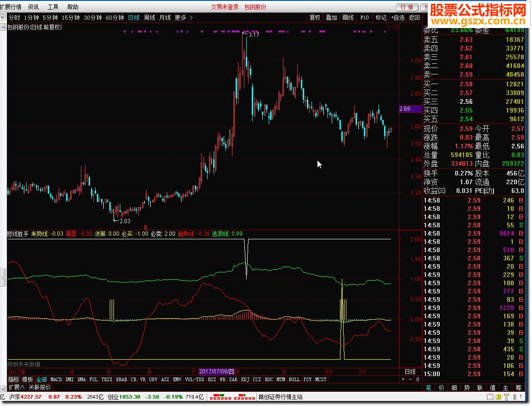The image size is (532, 406).
Task: Open the 帮助 menu
Action: pos(73,7)
